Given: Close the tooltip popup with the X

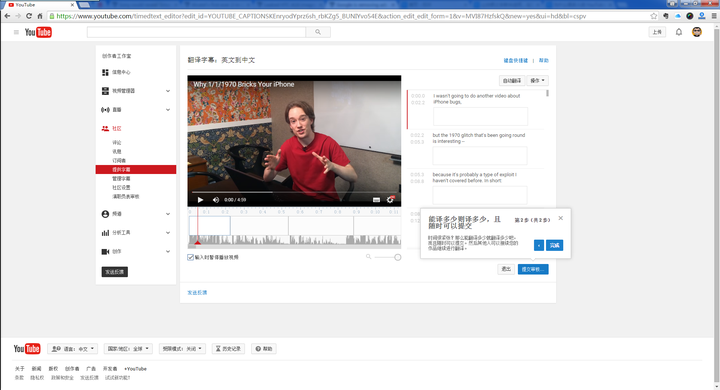Looking at the screenshot, I should pyautogui.click(x=561, y=218).
